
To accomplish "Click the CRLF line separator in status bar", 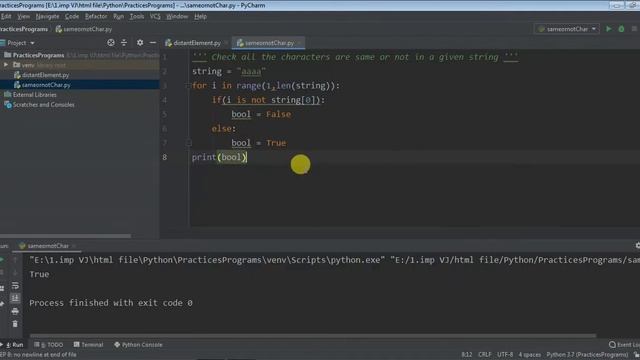I will (484, 355).
